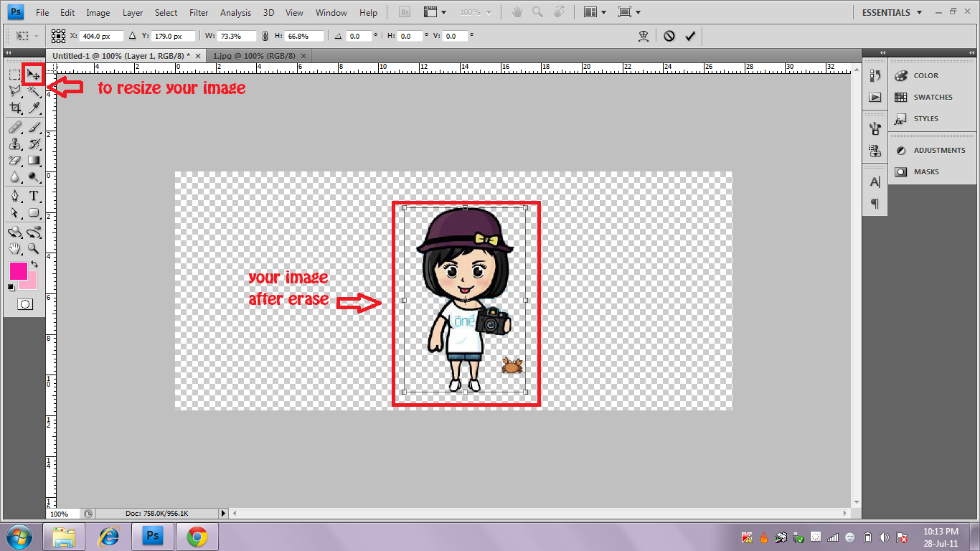Expand the Doc info status arrow
Screen dimensions: 980x551
(223, 514)
